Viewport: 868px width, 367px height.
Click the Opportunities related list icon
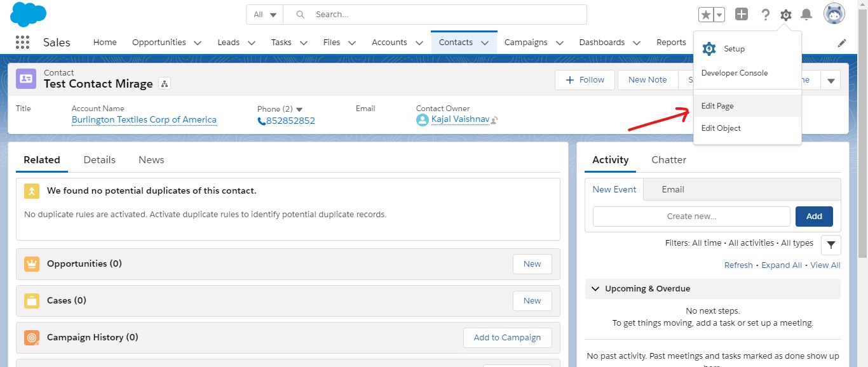(32, 264)
